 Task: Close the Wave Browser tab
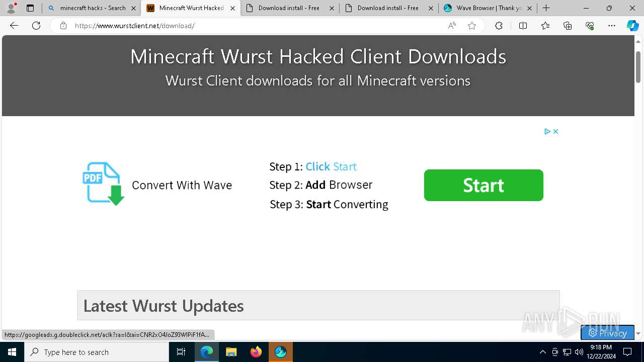click(x=529, y=8)
